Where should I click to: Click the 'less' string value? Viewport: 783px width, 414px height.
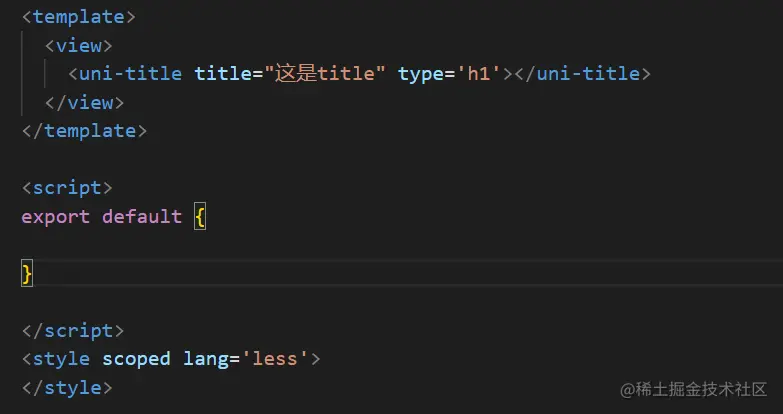pyautogui.click(x=275, y=360)
